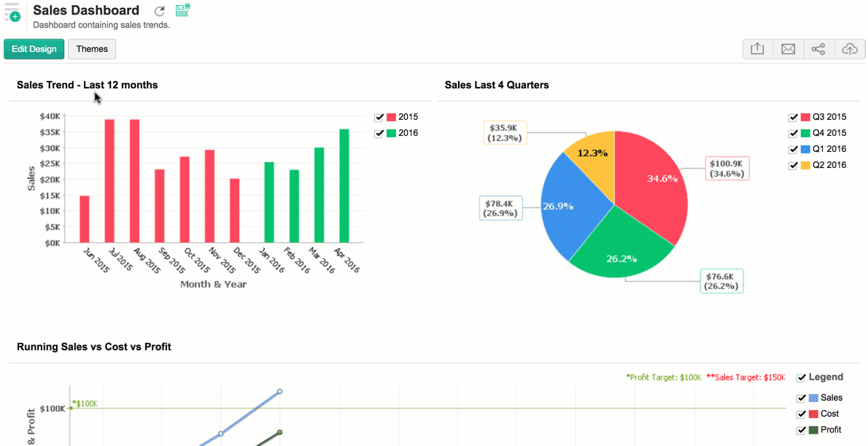Open the Themes button

92,49
